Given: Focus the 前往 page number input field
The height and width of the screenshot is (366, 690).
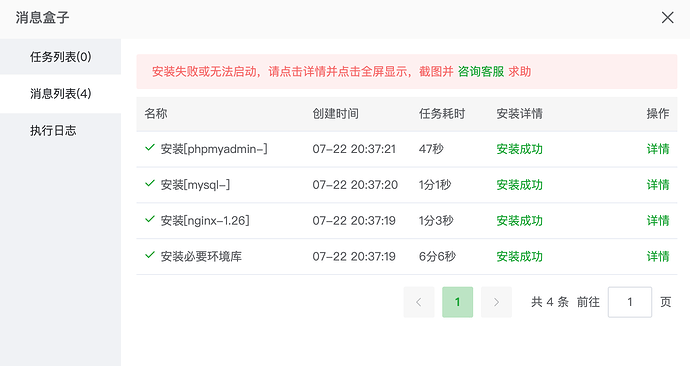Looking at the screenshot, I should (x=630, y=302).
